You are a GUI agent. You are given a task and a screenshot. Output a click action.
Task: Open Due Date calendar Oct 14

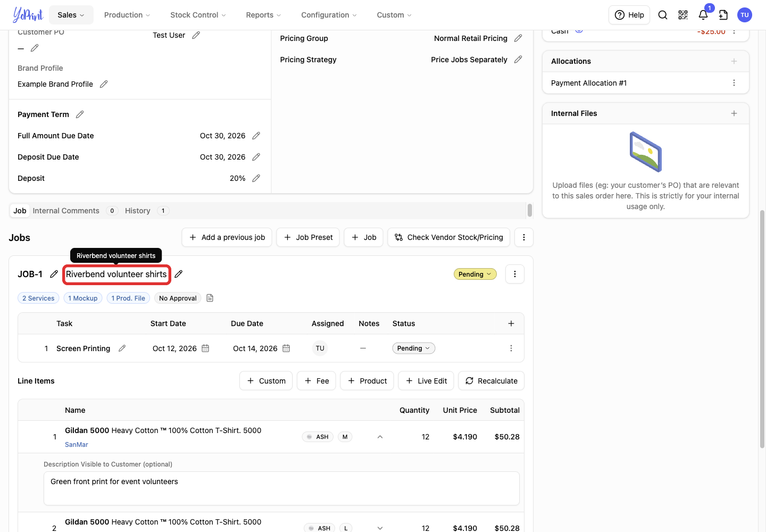[286, 348]
